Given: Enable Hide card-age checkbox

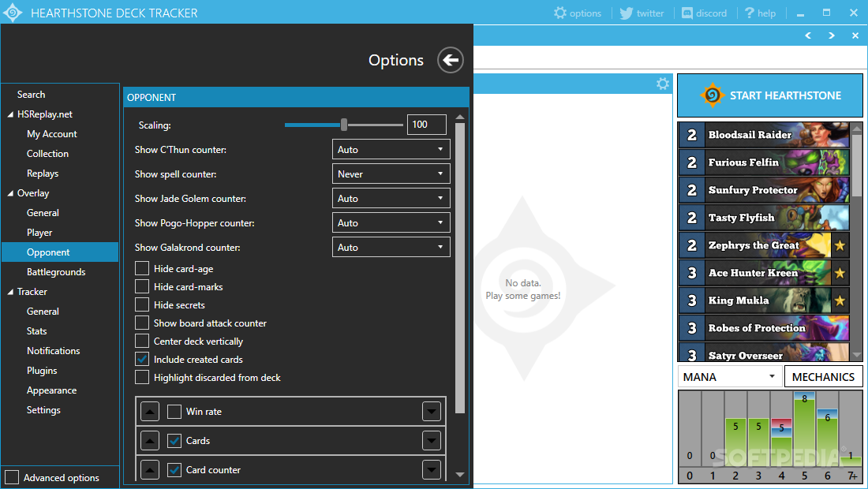Looking at the screenshot, I should click(x=142, y=268).
